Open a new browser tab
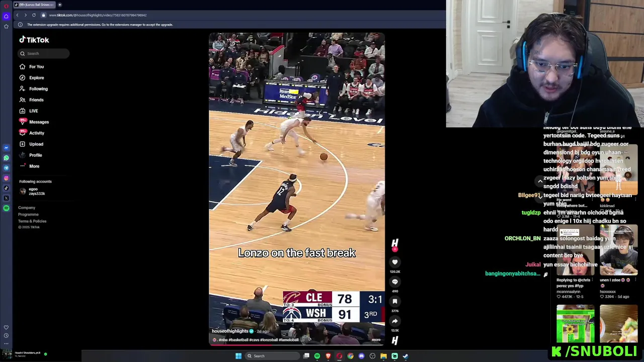 pyautogui.click(x=60, y=5)
